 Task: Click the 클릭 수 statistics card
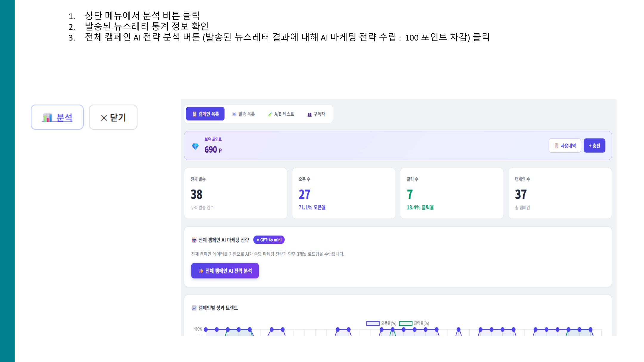click(x=452, y=193)
